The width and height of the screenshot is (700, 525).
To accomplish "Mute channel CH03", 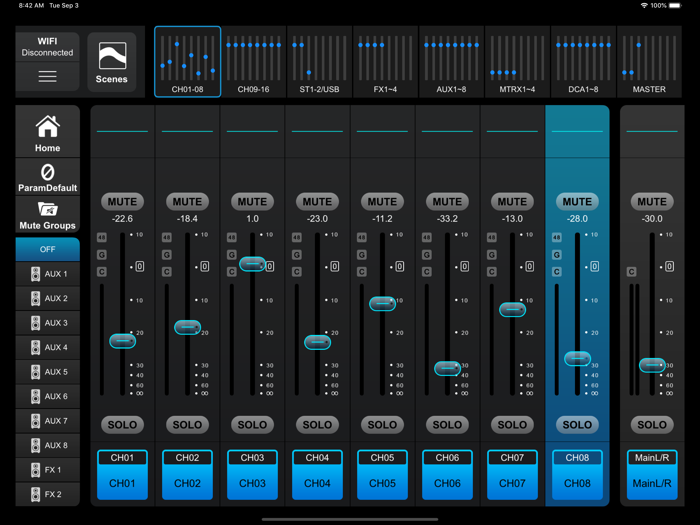I will [x=252, y=202].
